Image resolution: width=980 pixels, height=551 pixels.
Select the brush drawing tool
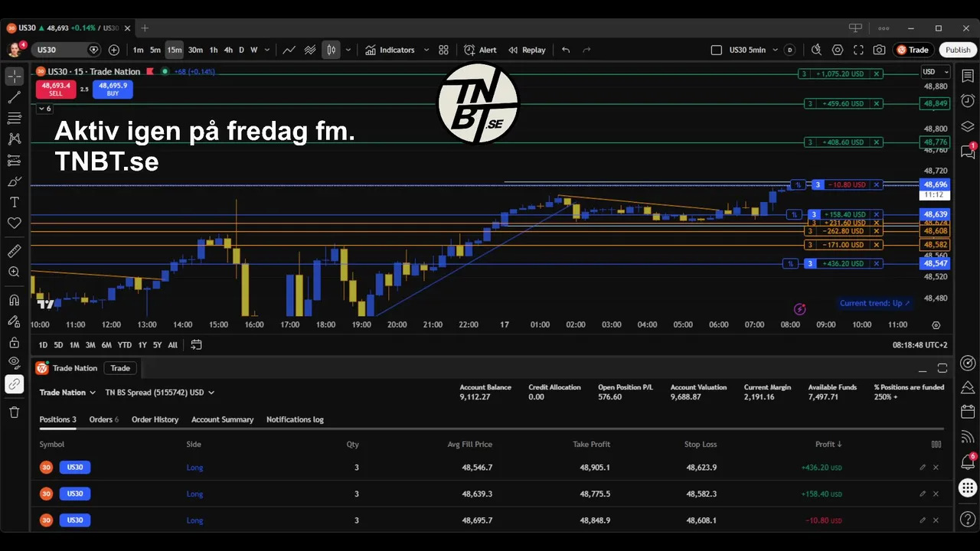pyautogui.click(x=14, y=181)
